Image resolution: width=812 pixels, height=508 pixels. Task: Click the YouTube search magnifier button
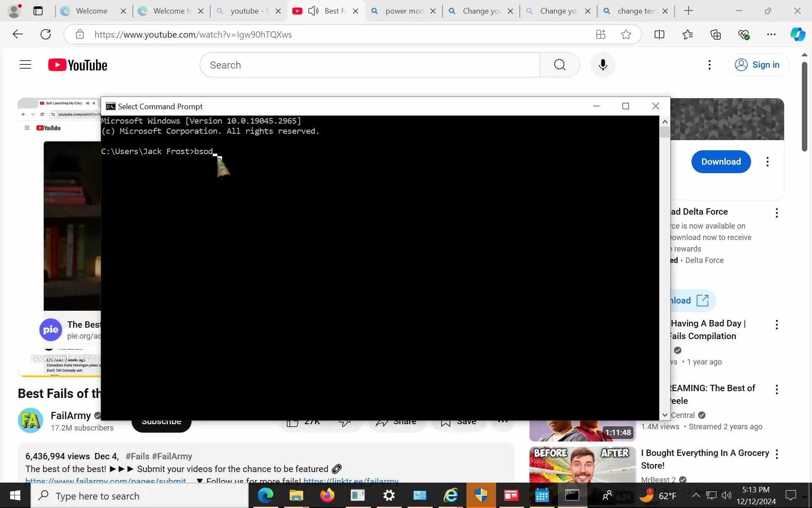pyautogui.click(x=560, y=65)
